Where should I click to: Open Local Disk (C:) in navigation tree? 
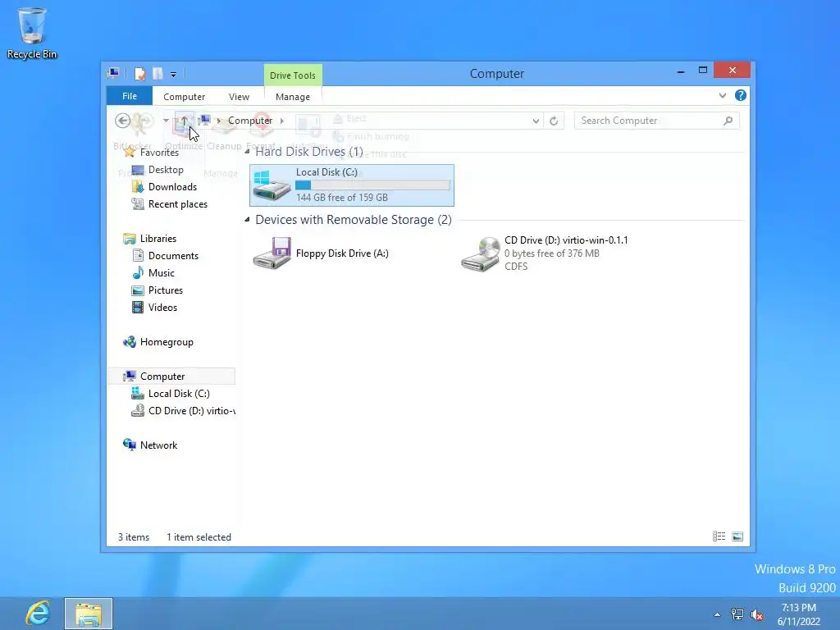tap(179, 394)
